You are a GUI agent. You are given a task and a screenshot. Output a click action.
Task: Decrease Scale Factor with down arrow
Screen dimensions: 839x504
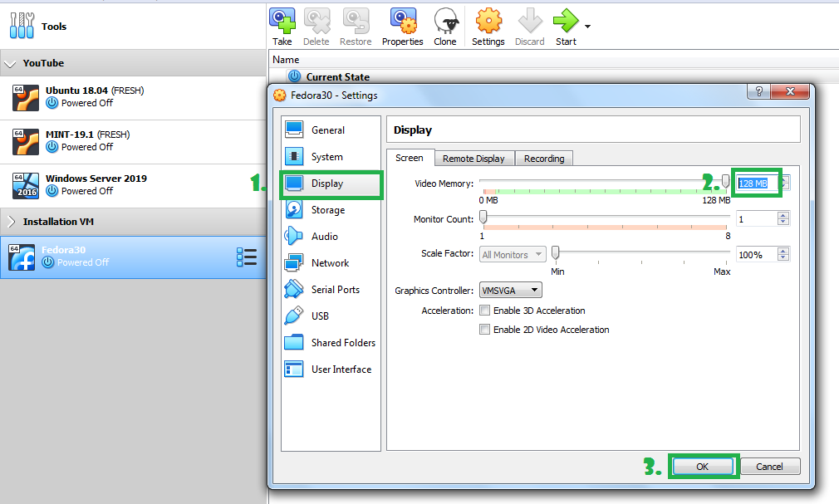tap(783, 258)
